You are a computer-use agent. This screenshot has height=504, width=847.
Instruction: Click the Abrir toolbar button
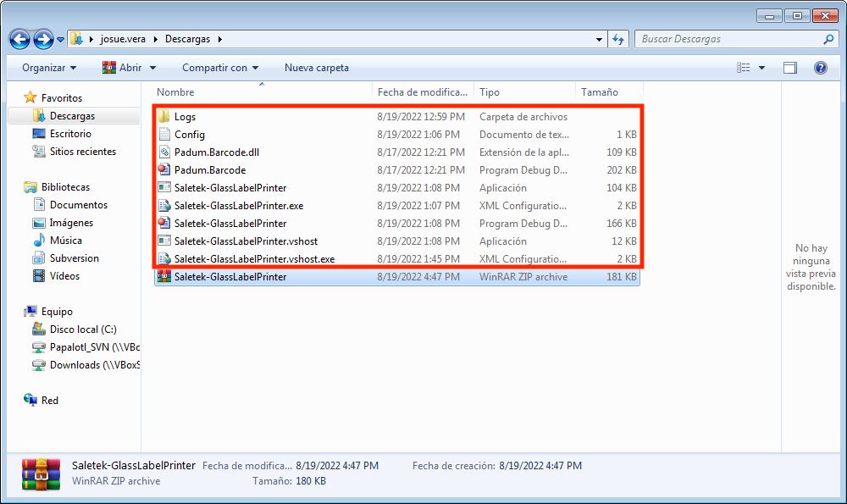point(123,68)
